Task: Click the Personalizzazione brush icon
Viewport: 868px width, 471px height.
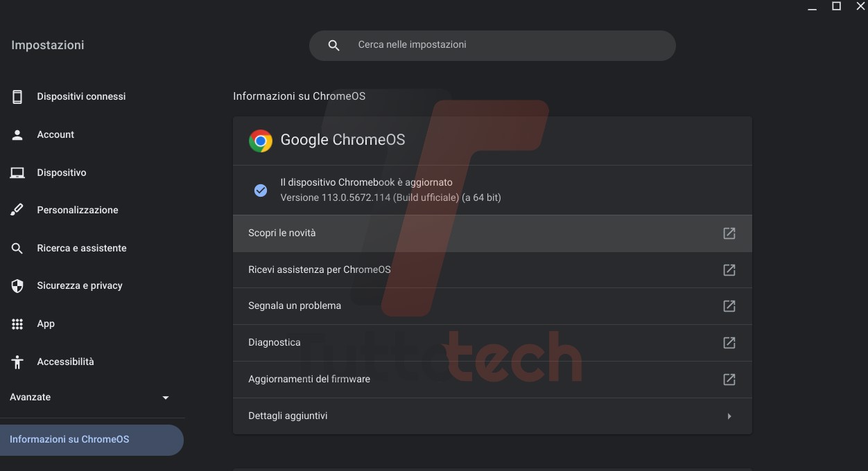Action: [17, 211]
